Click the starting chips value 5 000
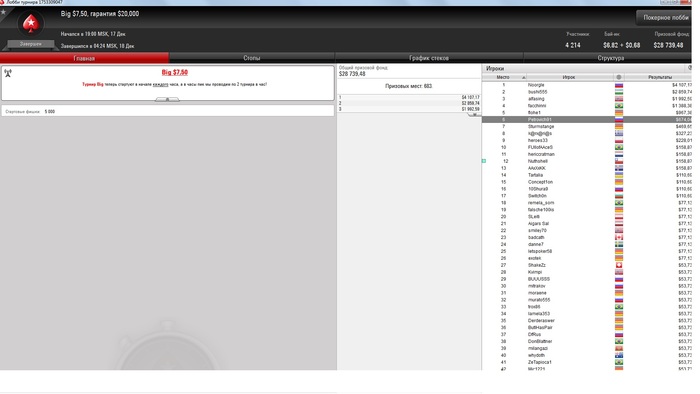 click(x=50, y=112)
